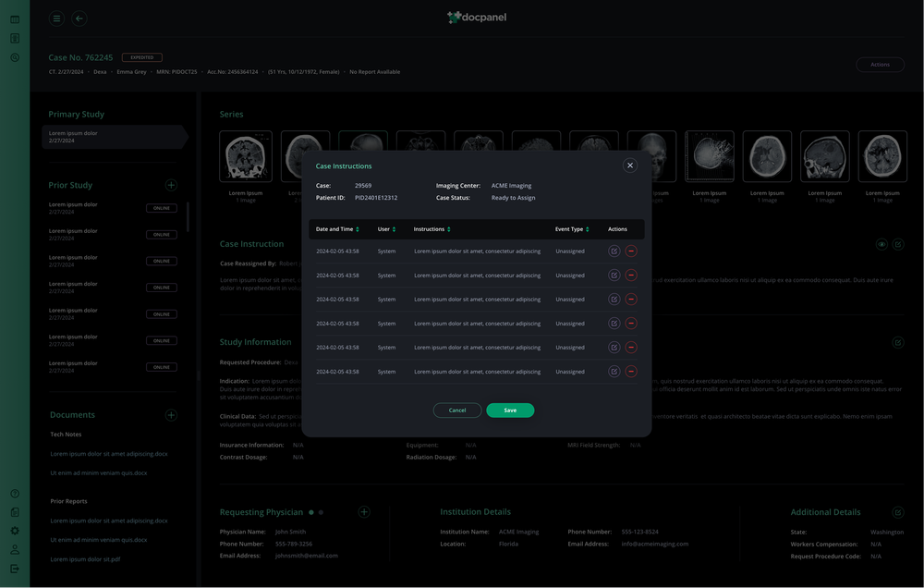
Task: Open the hamburger menu top left
Action: coord(55,18)
